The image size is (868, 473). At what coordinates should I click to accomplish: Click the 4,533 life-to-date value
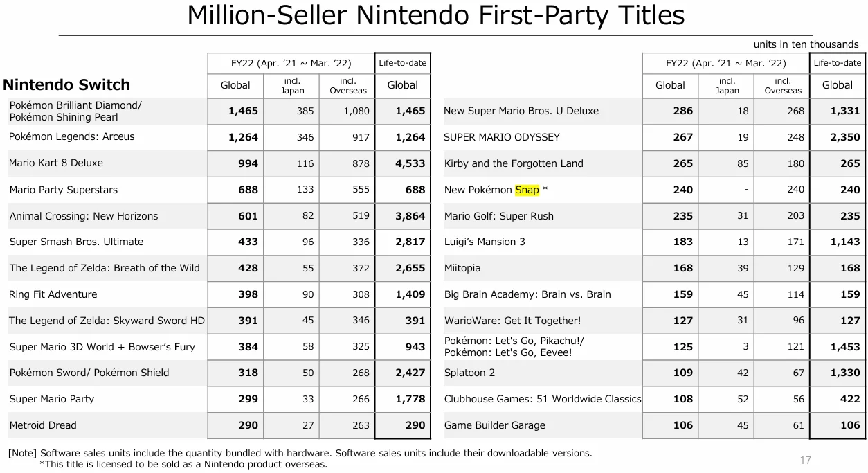(x=410, y=163)
